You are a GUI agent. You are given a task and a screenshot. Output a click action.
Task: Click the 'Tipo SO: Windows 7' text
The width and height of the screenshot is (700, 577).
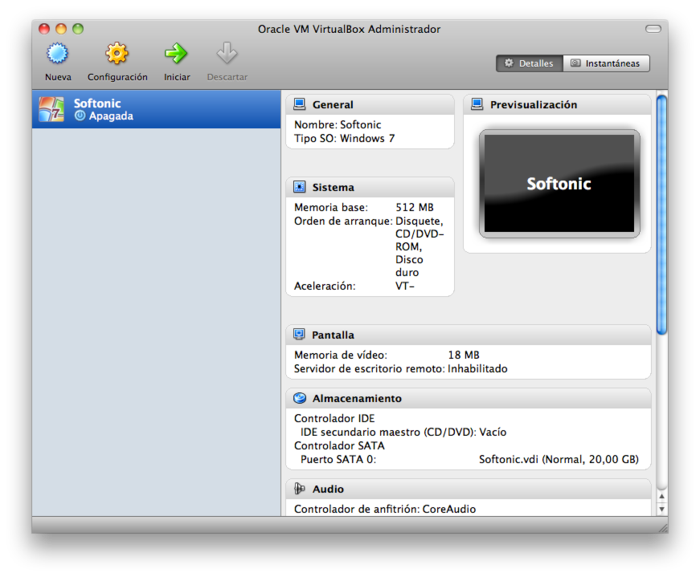(344, 138)
